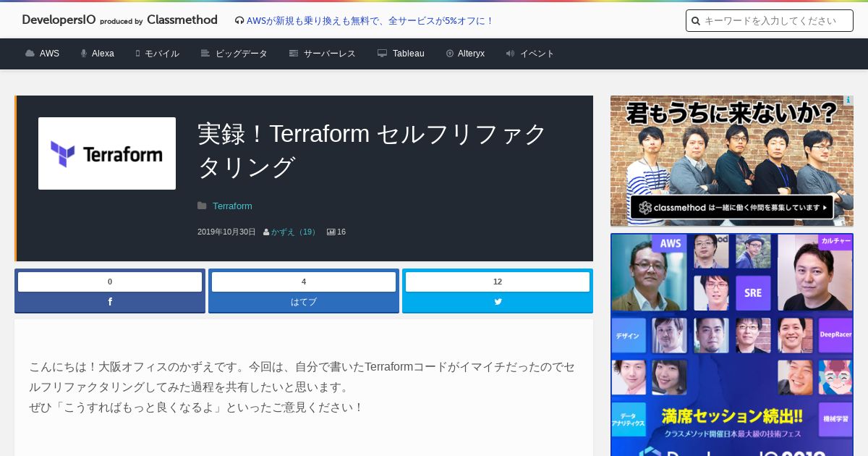Viewport: 868px width, 456px height.
Task: Click the AdChoices icon on recruiting banner
Action: (848, 101)
